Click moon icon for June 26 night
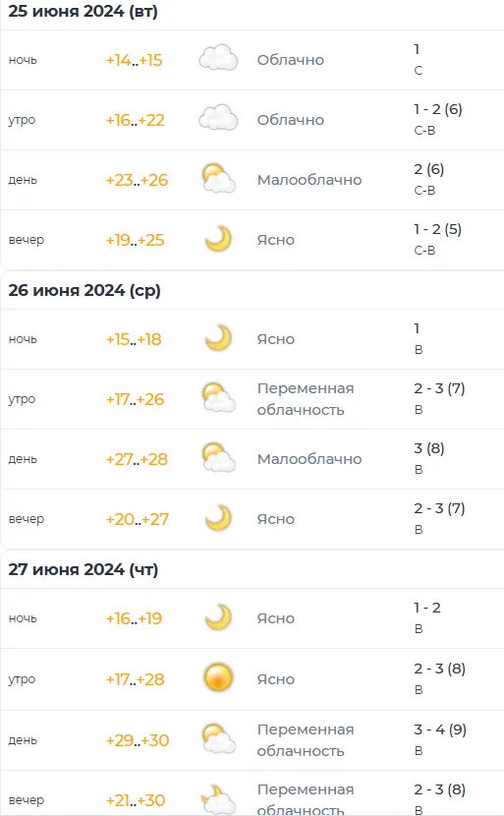The height and width of the screenshot is (816, 504). coord(218,338)
